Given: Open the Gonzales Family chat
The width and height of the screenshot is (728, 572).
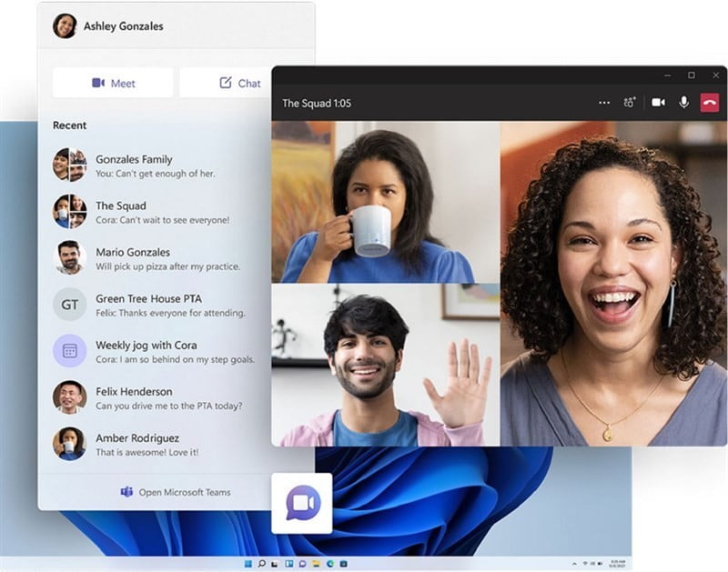Looking at the screenshot, I should (x=146, y=166).
